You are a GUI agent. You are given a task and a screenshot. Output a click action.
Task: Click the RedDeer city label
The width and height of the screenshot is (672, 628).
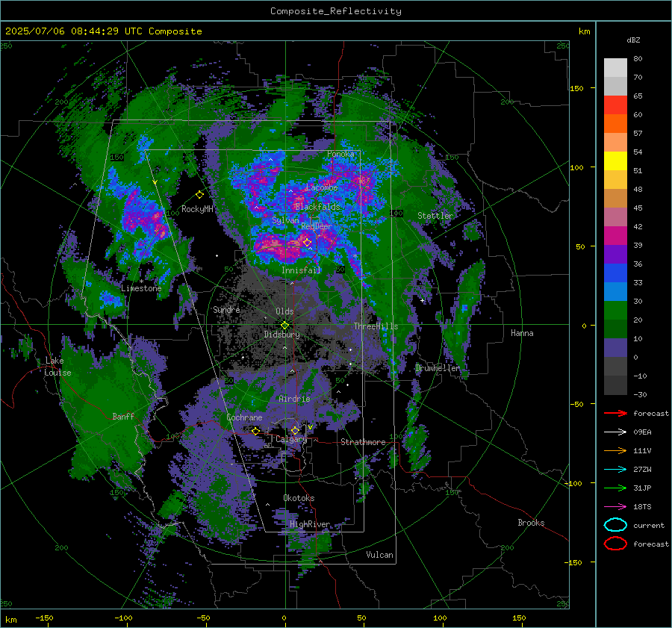[x=317, y=226]
